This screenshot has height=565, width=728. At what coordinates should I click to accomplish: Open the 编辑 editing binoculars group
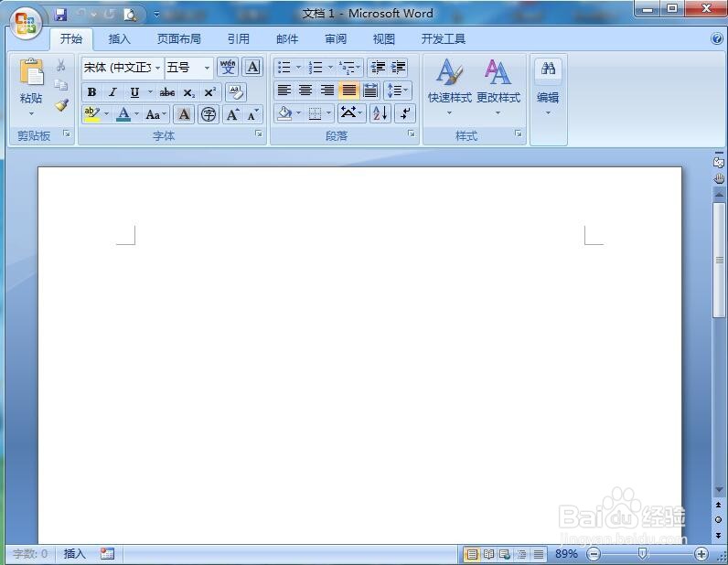pos(548,88)
